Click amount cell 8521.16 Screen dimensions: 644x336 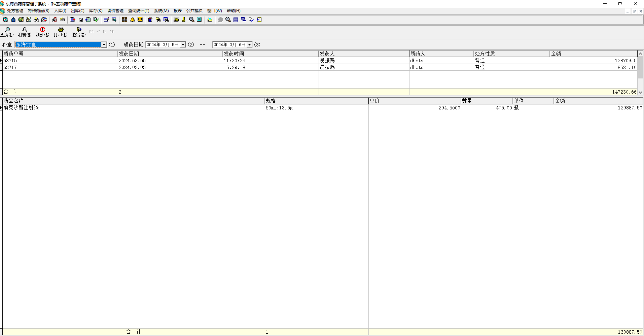pyautogui.click(x=594, y=67)
